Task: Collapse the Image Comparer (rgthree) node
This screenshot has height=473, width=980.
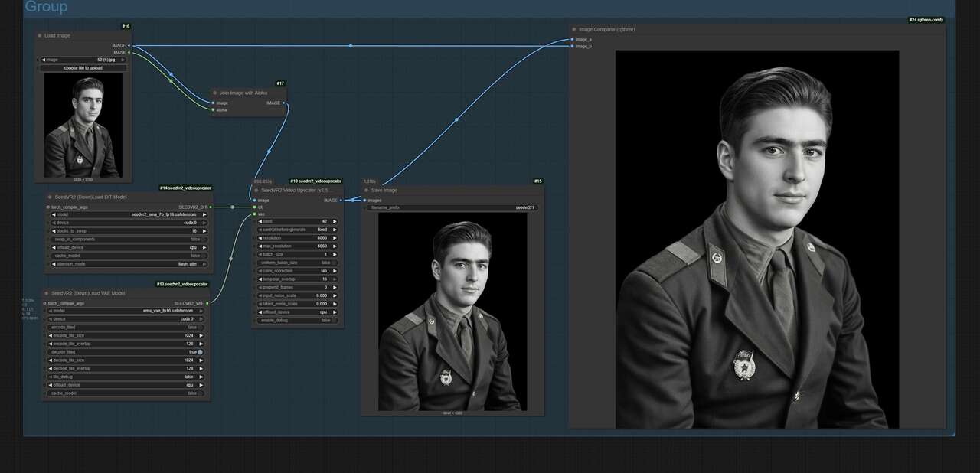Action: pos(574,29)
